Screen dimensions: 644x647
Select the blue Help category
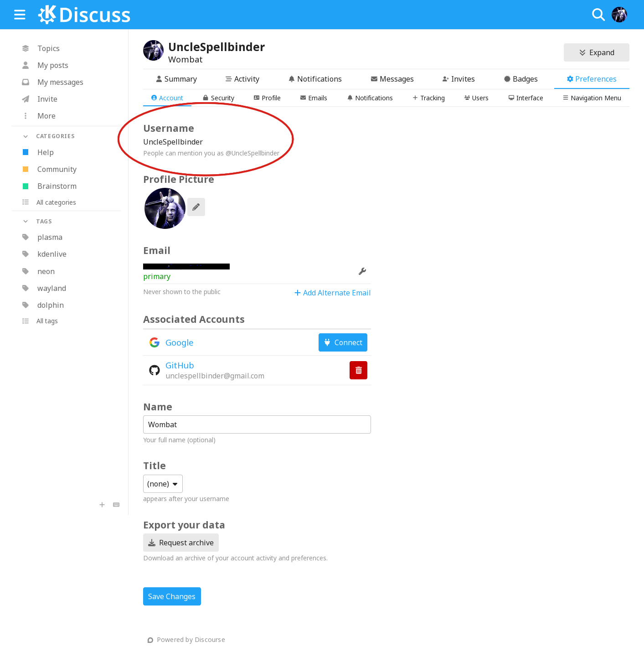(x=45, y=152)
